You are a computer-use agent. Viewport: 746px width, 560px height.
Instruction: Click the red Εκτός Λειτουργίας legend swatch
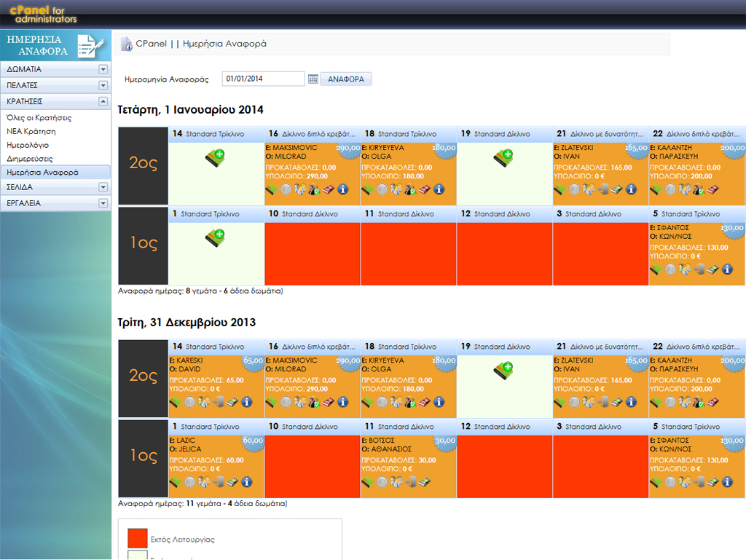(x=138, y=538)
